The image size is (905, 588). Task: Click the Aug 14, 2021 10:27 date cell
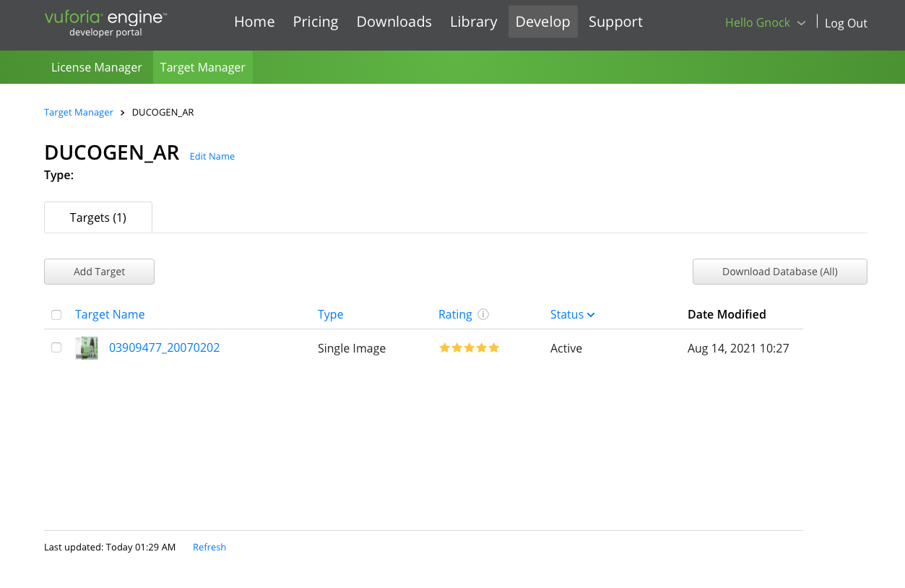(738, 348)
